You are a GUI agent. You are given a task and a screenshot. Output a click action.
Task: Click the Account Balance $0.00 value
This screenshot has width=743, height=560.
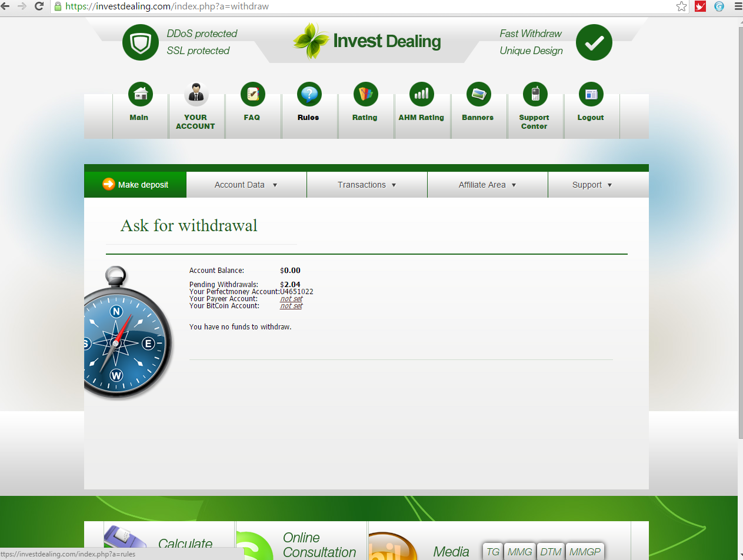[x=290, y=271]
